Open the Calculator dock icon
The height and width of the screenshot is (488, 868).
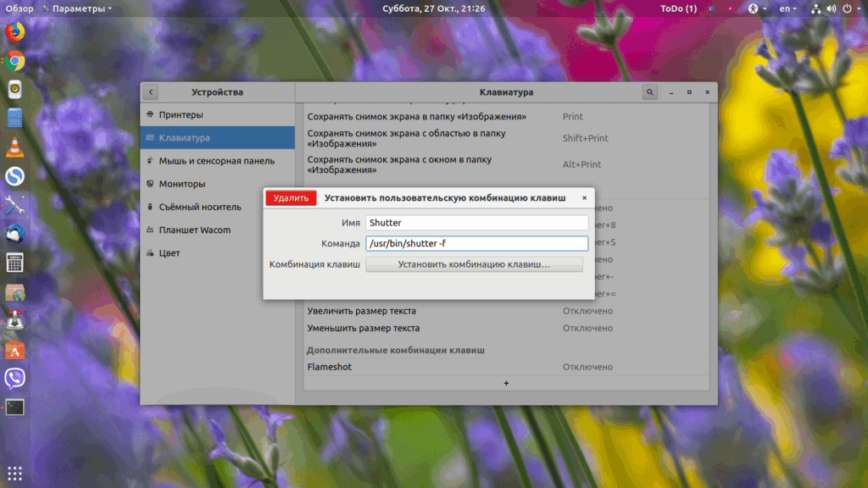click(15, 263)
